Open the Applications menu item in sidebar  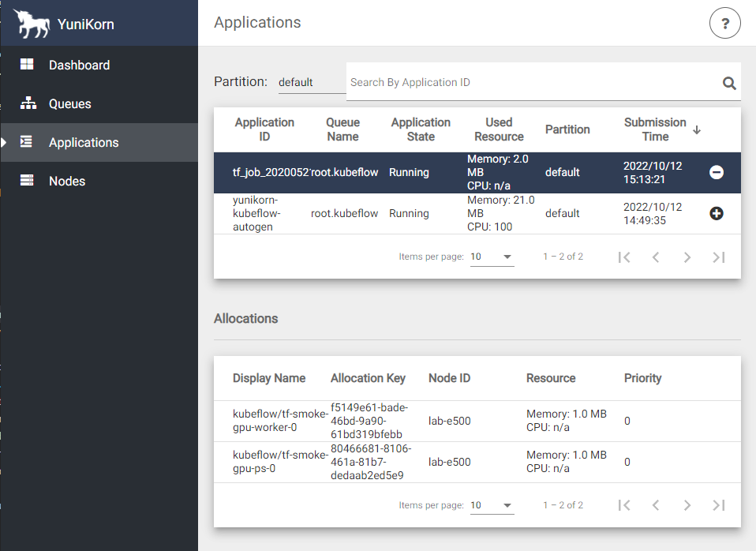(x=84, y=142)
